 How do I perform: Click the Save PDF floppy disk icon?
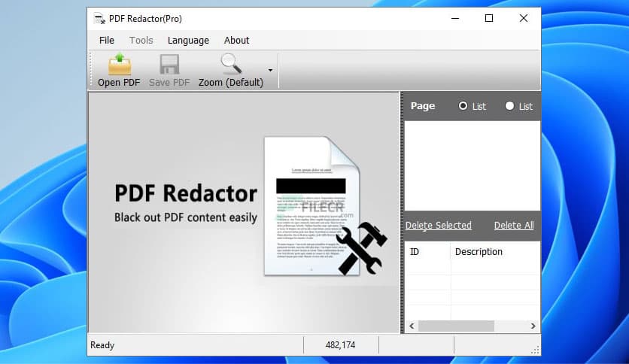[169, 64]
